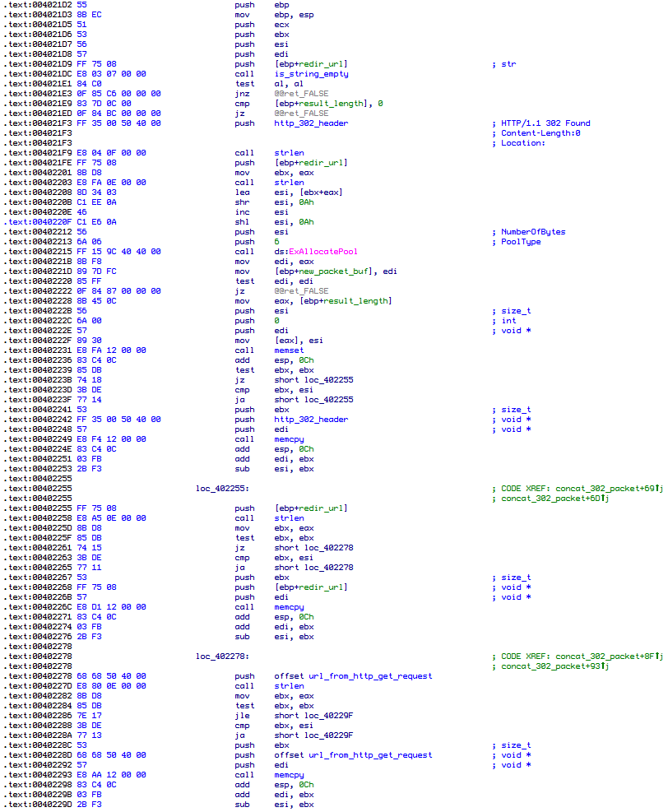Viewport: 668px width, 812px height.
Task: Click the 'ecx' operand of push
Action: pyautogui.click(x=281, y=25)
